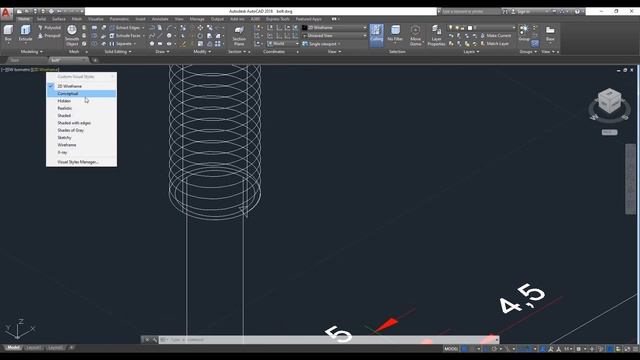The height and width of the screenshot is (360, 640).
Task: Switch to Layout1 tab
Action: 33,348
